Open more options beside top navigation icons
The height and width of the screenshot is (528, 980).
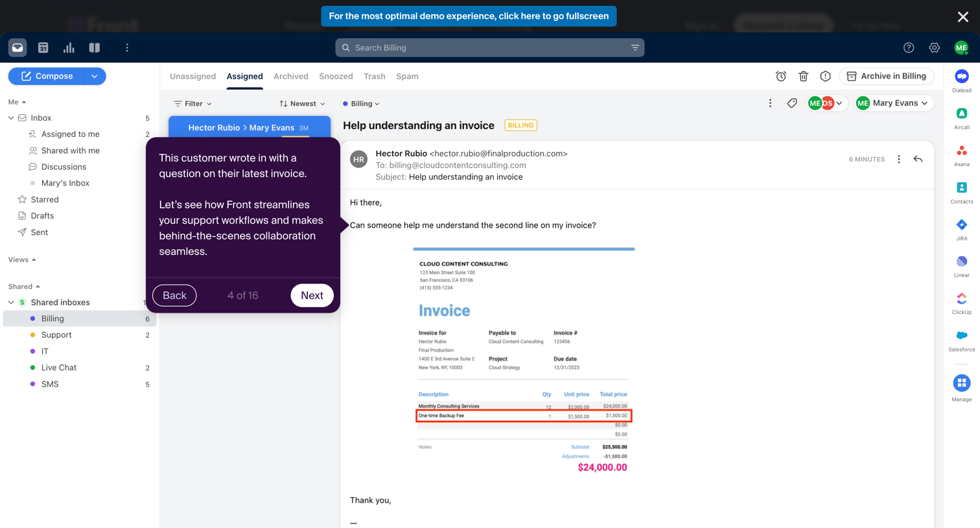tap(127, 47)
